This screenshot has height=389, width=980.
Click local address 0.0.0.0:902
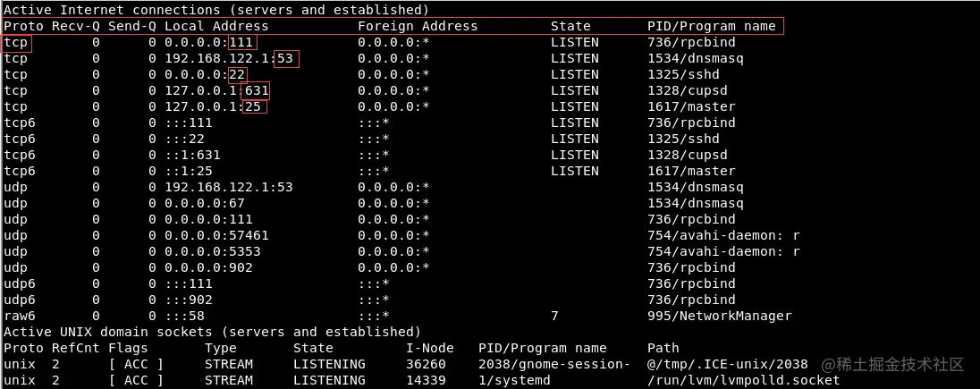(208, 267)
